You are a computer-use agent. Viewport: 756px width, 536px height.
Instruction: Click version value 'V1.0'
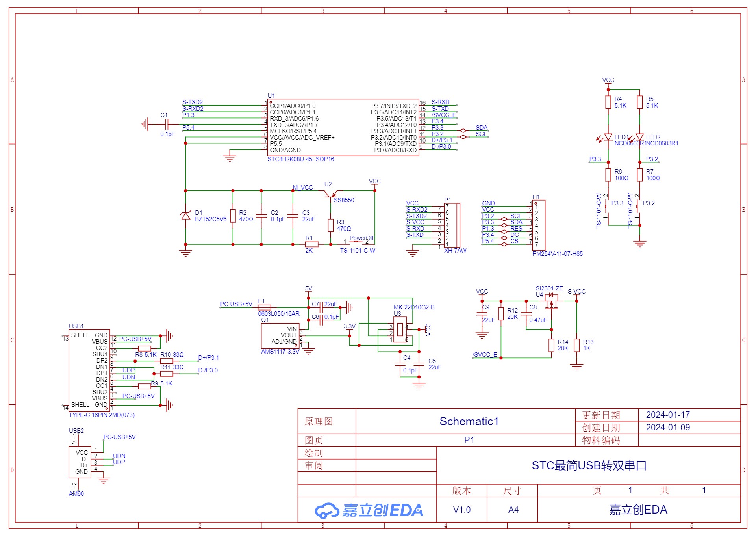[461, 510]
